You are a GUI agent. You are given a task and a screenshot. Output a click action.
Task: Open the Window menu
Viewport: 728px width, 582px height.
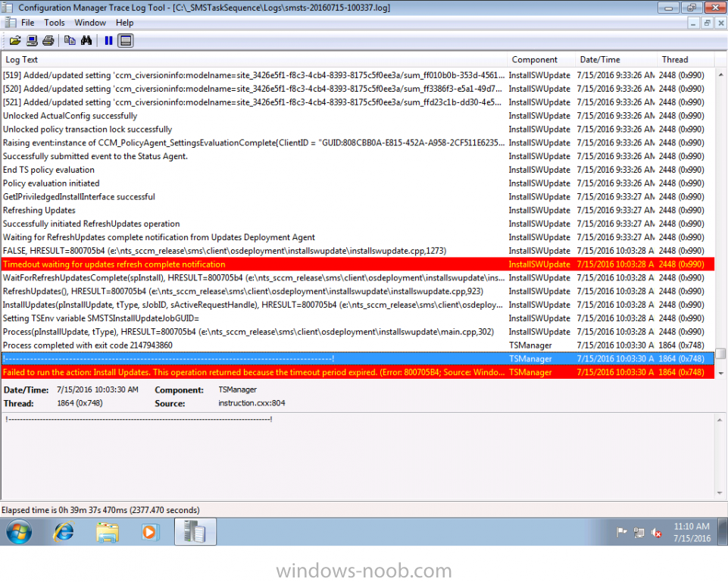[x=90, y=23]
